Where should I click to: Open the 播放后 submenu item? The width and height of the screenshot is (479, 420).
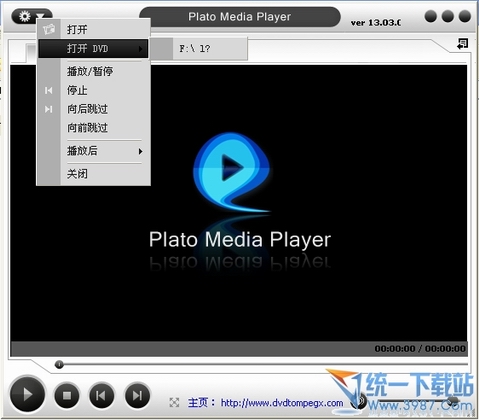(x=93, y=151)
